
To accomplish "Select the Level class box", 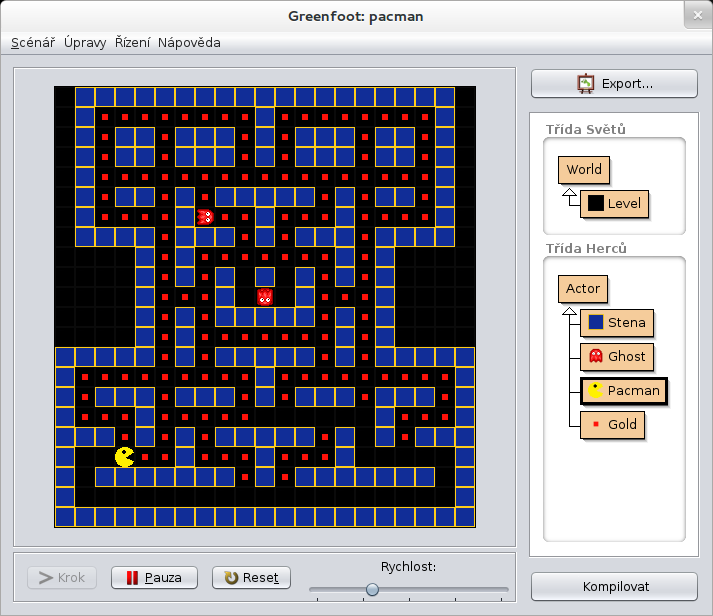I will tap(614, 204).
